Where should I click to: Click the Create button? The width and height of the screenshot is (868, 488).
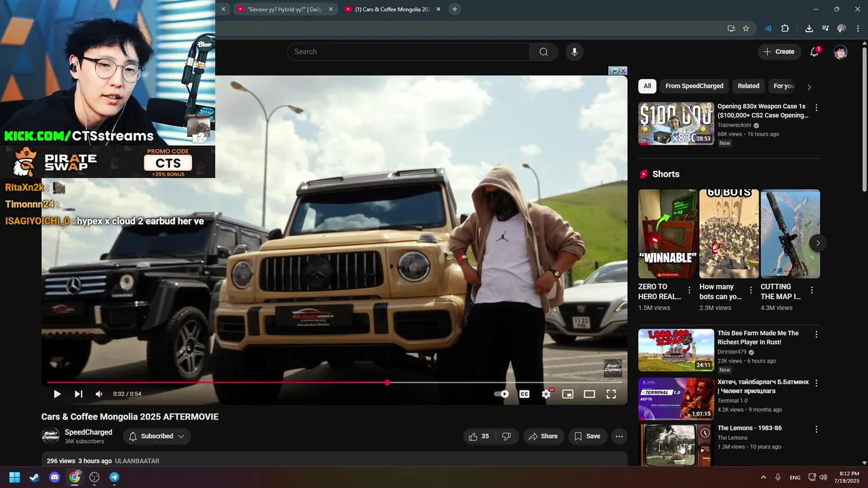click(778, 52)
